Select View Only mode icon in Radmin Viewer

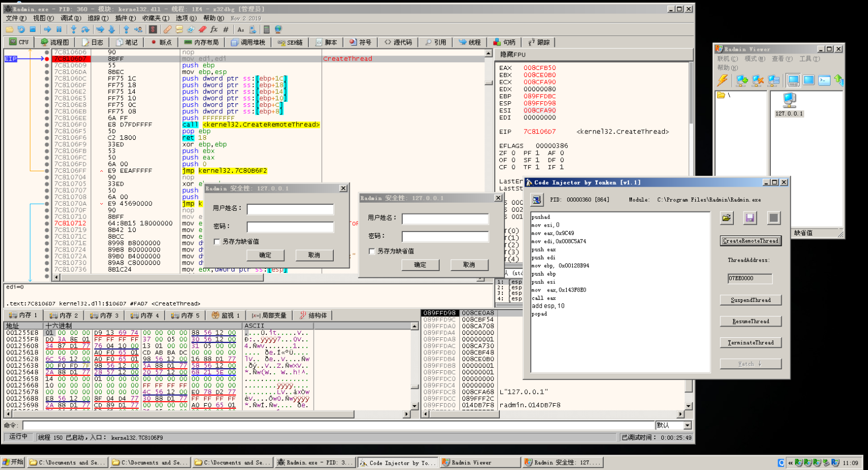[809, 80]
